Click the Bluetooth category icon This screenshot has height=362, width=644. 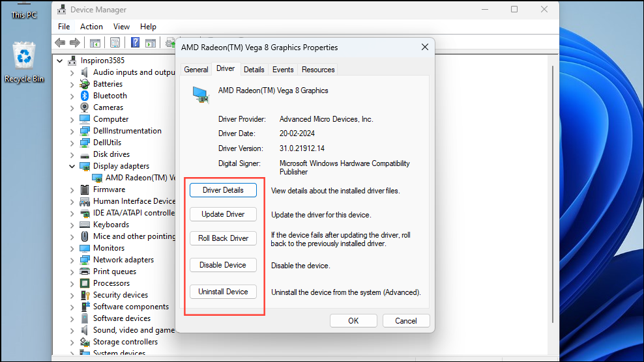(x=85, y=96)
